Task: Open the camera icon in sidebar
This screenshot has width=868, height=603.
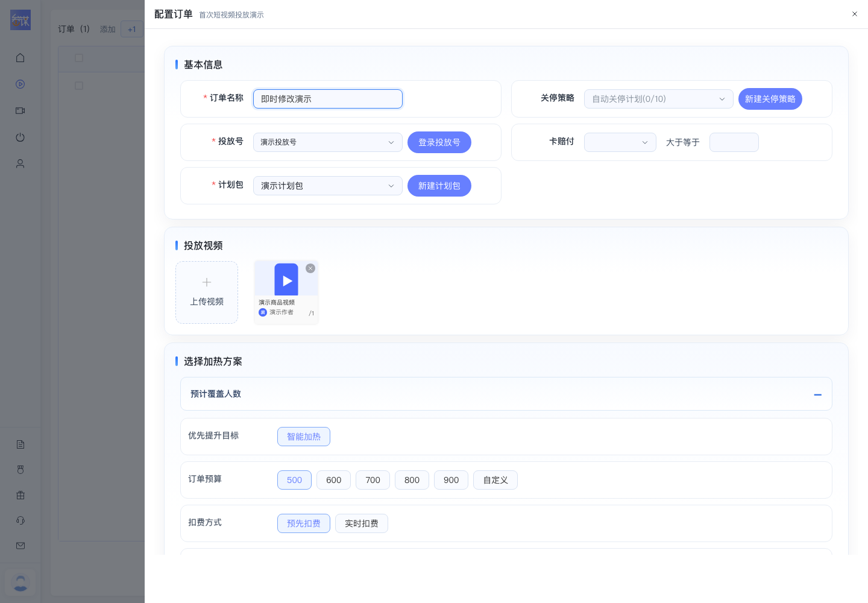Action: click(x=20, y=111)
